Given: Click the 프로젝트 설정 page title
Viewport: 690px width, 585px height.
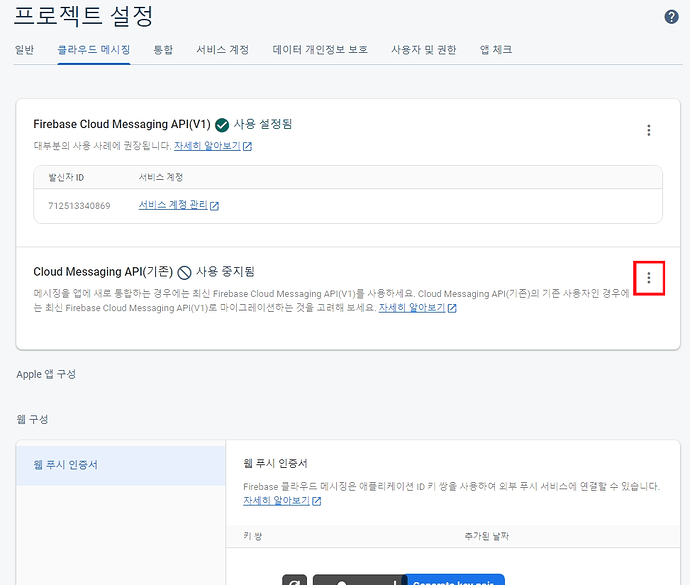Looking at the screenshot, I should (x=84, y=16).
